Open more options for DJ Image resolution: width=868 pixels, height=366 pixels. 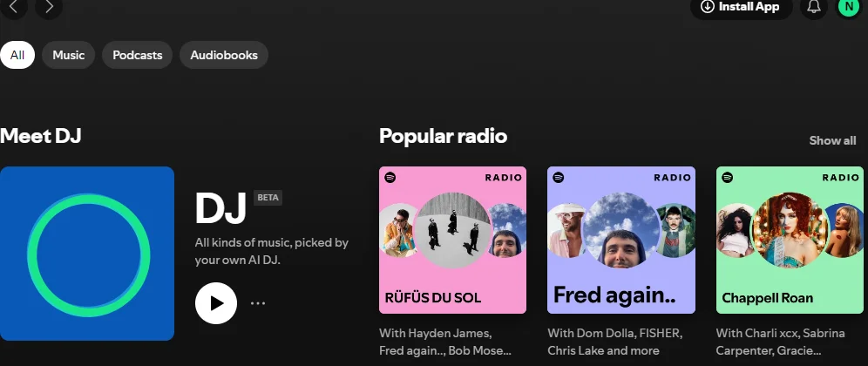coord(258,303)
